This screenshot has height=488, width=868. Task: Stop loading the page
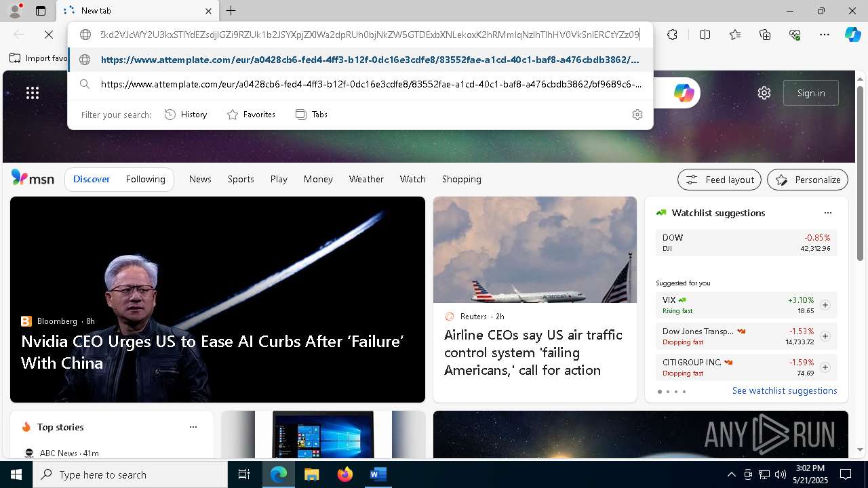pyautogui.click(x=49, y=35)
